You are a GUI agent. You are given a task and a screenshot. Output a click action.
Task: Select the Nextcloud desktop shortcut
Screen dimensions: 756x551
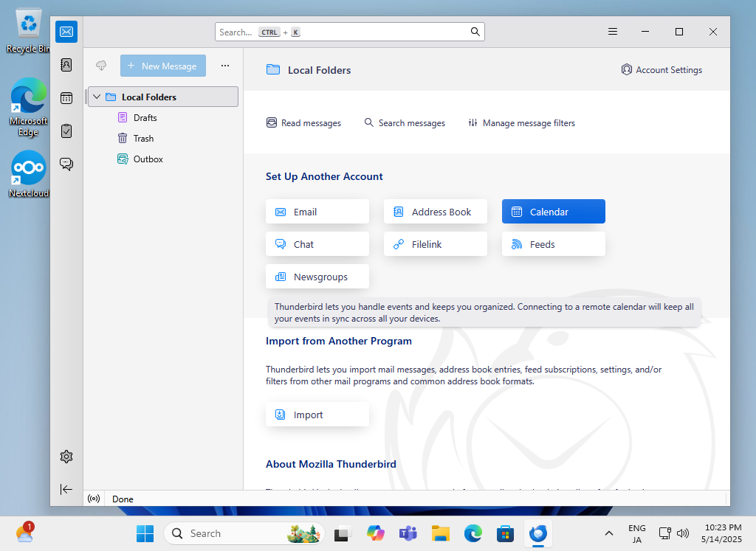click(29, 174)
